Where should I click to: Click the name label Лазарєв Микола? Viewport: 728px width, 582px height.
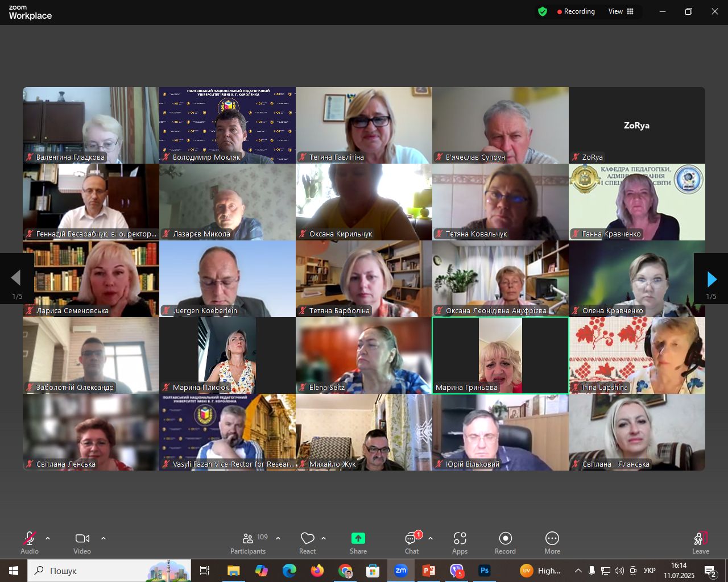201,234
